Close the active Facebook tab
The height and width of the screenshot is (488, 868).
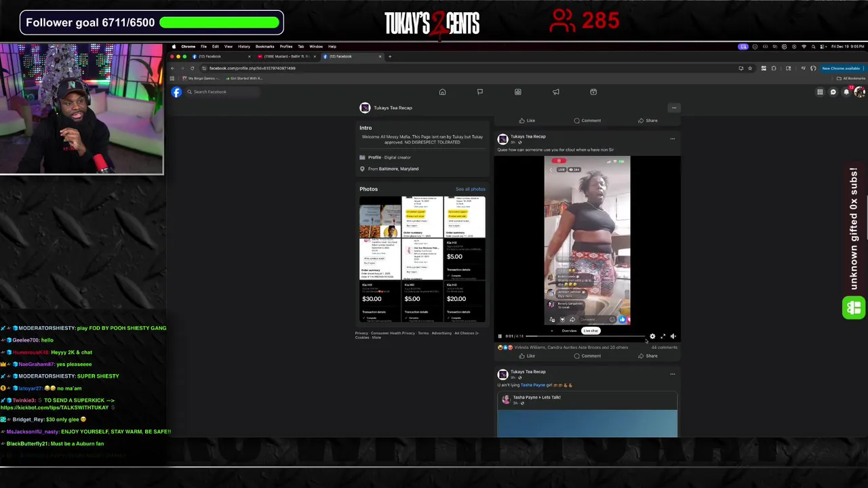pyautogui.click(x=380, y=56)
